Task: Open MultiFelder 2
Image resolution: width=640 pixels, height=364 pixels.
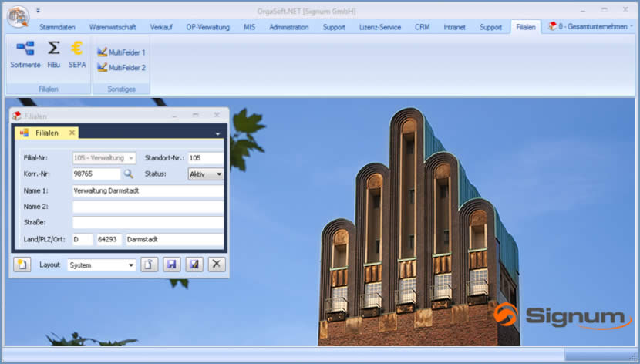Action: (x=121, y=68)
